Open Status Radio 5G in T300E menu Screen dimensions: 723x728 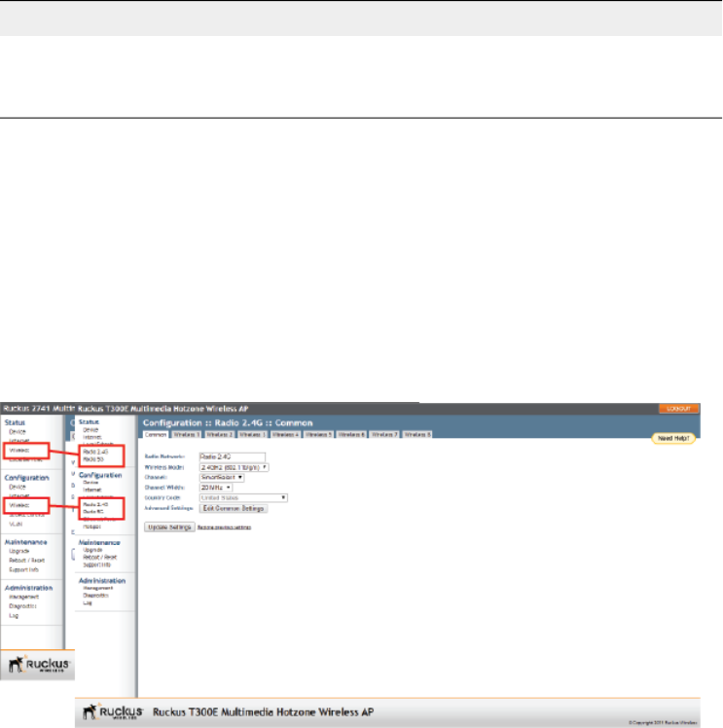tap(93, 459)
